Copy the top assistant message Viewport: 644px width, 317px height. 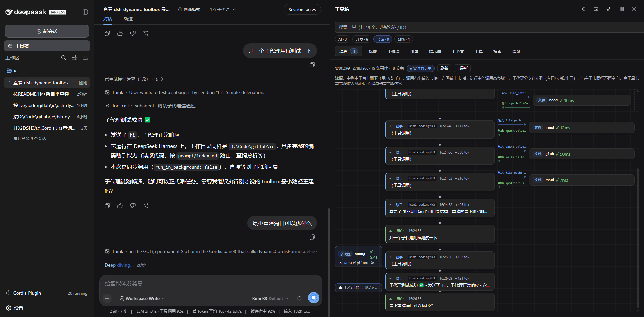(107, 33)
